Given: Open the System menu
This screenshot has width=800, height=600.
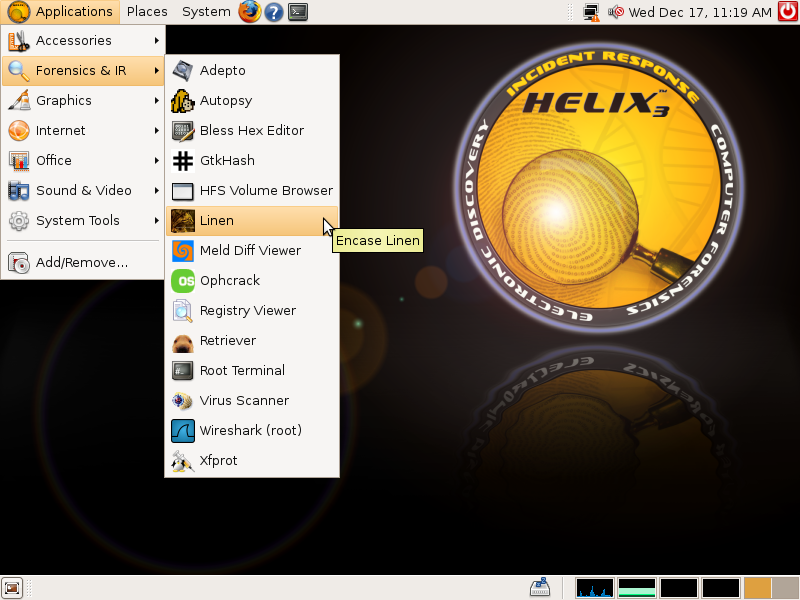Looking at the screenshot, I should click(205, 12).
